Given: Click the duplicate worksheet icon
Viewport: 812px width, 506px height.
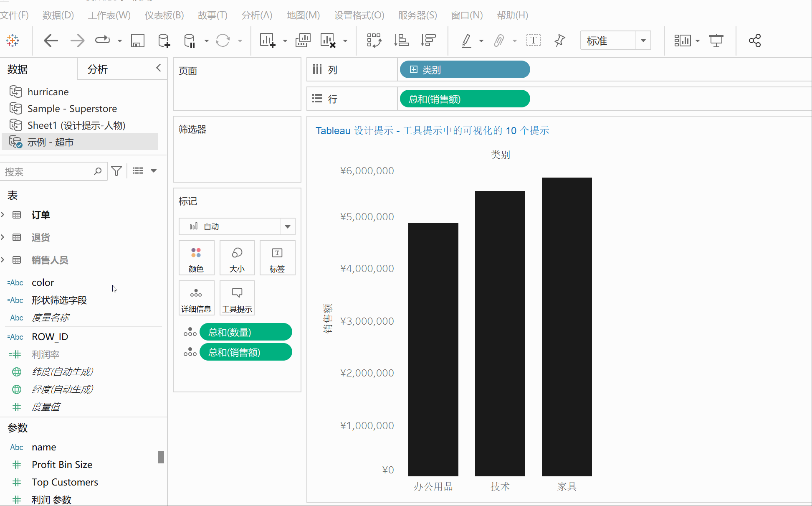Looking at the screenshot, I should [303, 41].
